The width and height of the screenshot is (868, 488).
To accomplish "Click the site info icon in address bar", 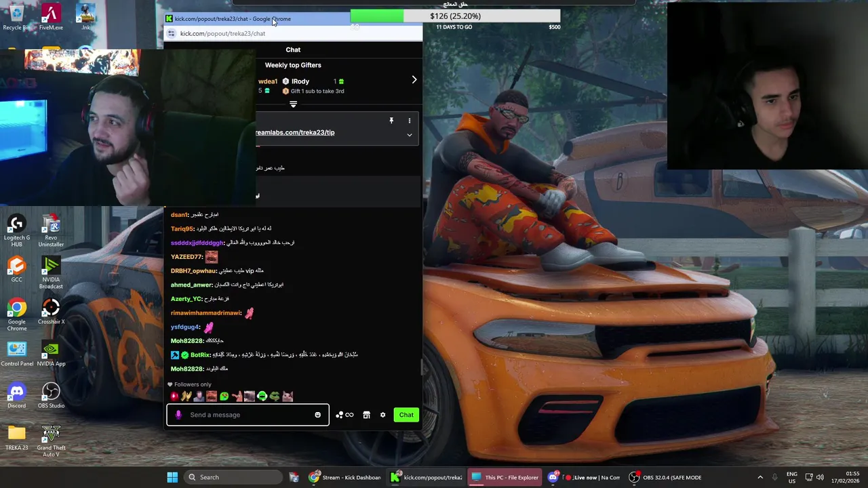I will [171, 33].
